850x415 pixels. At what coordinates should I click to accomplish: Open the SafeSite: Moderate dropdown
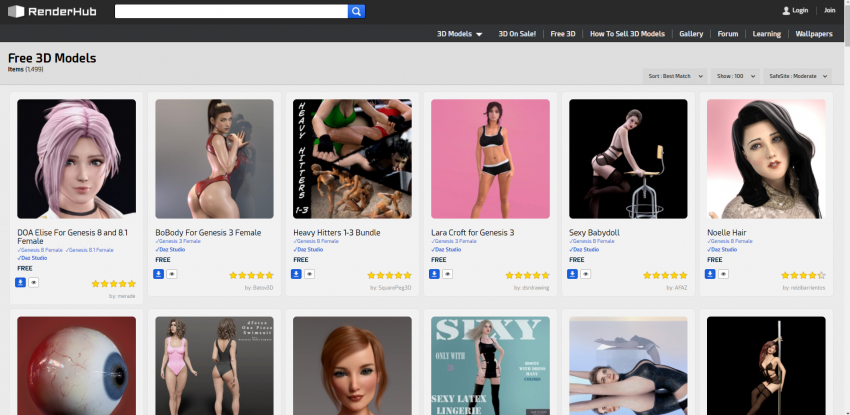(797, 76)
